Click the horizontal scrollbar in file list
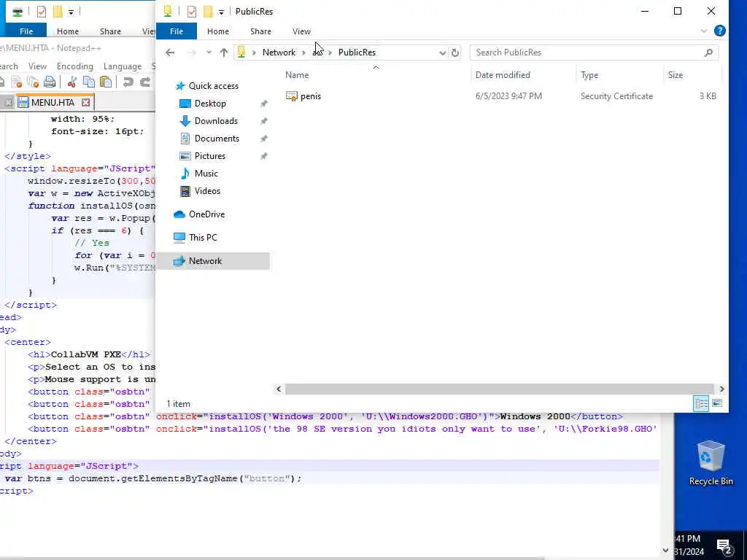Screen dimensions: 747x560 click(x=499, y=389)
